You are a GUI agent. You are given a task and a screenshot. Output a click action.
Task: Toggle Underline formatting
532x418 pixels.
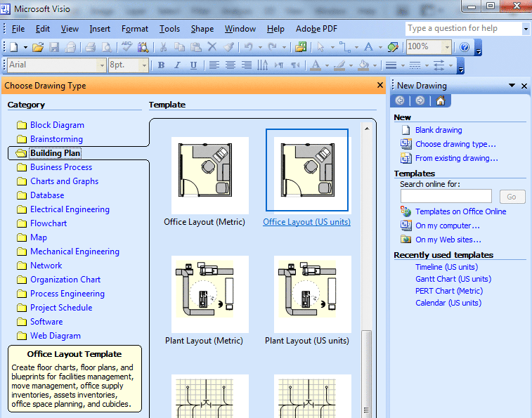193,65
